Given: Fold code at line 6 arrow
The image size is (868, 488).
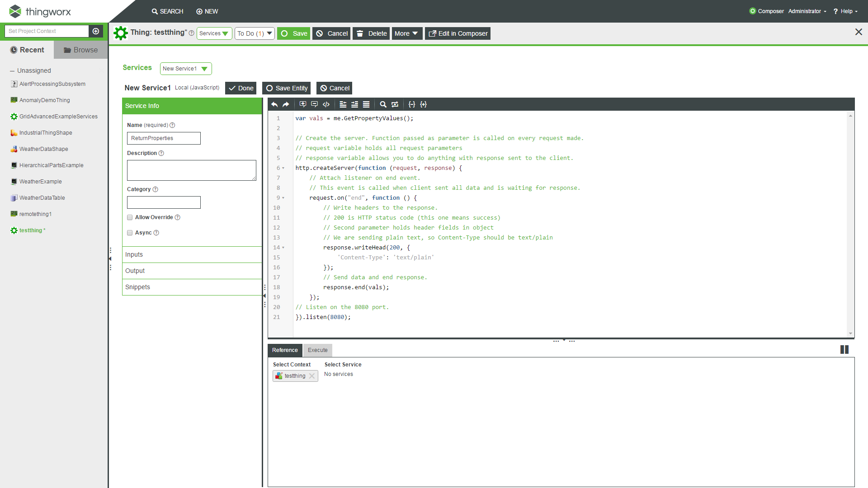Looking at the screenshot, I should (x=283, y=168).
